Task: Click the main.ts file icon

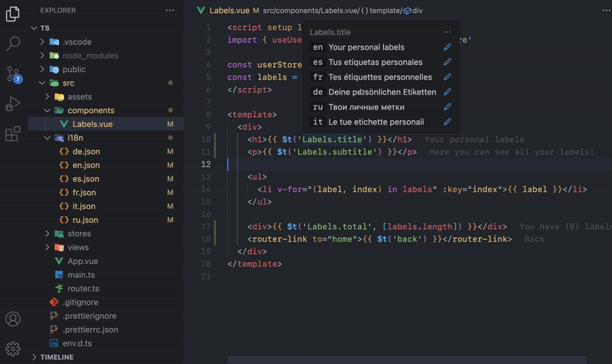Action: [59, 275]
